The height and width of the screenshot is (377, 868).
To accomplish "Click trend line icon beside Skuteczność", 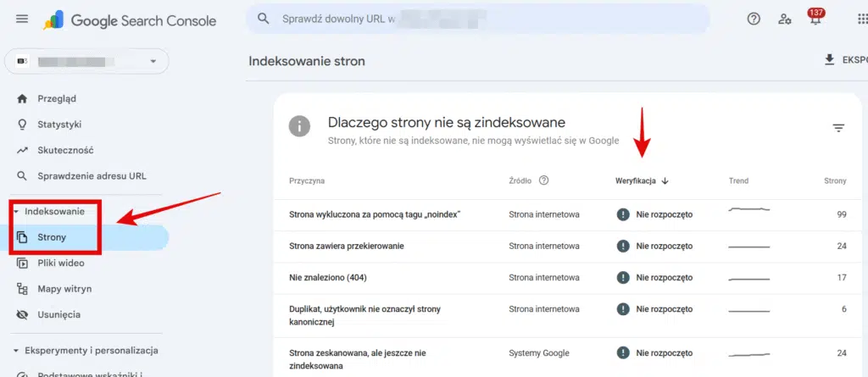I will pos(22,150).
